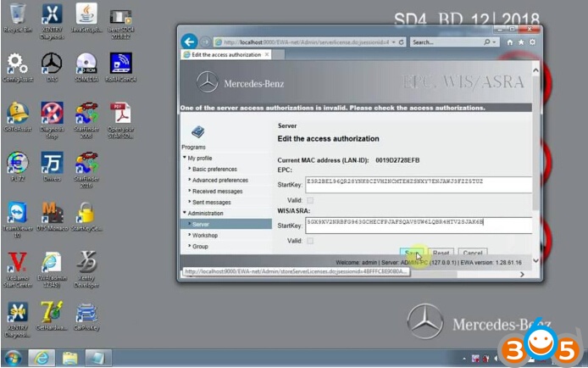The height and width of the screenshot is (368, 588).
Task: Select Workshop under Administration
Action: (205, 236)
